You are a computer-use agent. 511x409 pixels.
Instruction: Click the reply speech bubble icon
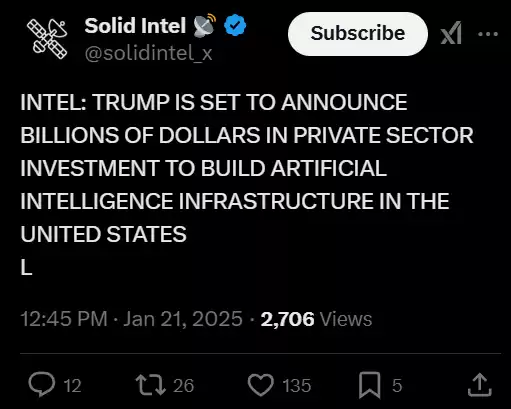coord(42,385)
